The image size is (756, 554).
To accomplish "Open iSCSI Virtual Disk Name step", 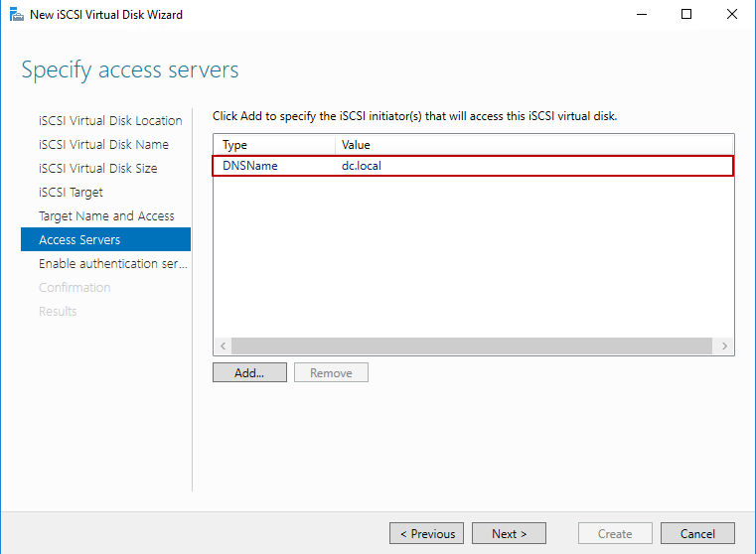I will point(103,145).
